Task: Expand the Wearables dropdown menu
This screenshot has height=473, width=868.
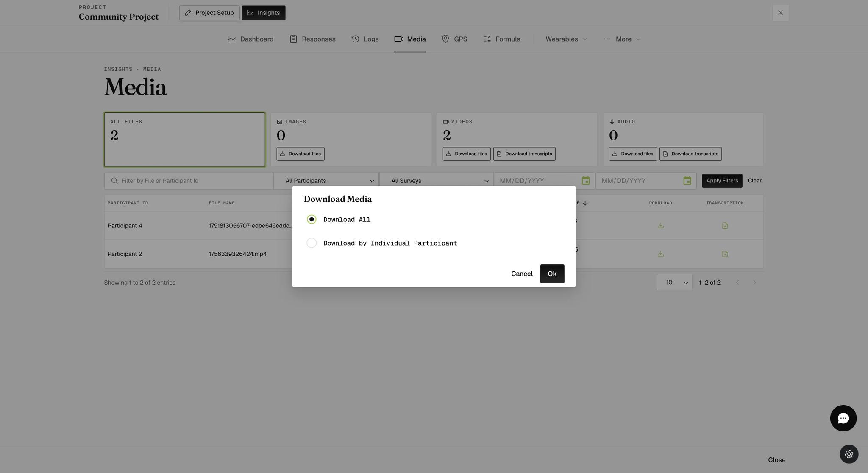Action: click(x=566, y=39)
